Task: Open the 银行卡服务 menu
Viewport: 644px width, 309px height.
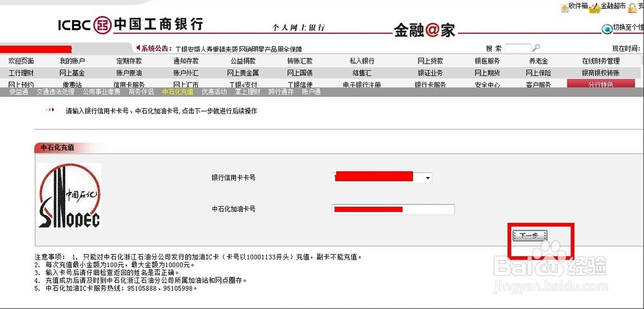Action: pyautogui.click(x=430, y=84)
